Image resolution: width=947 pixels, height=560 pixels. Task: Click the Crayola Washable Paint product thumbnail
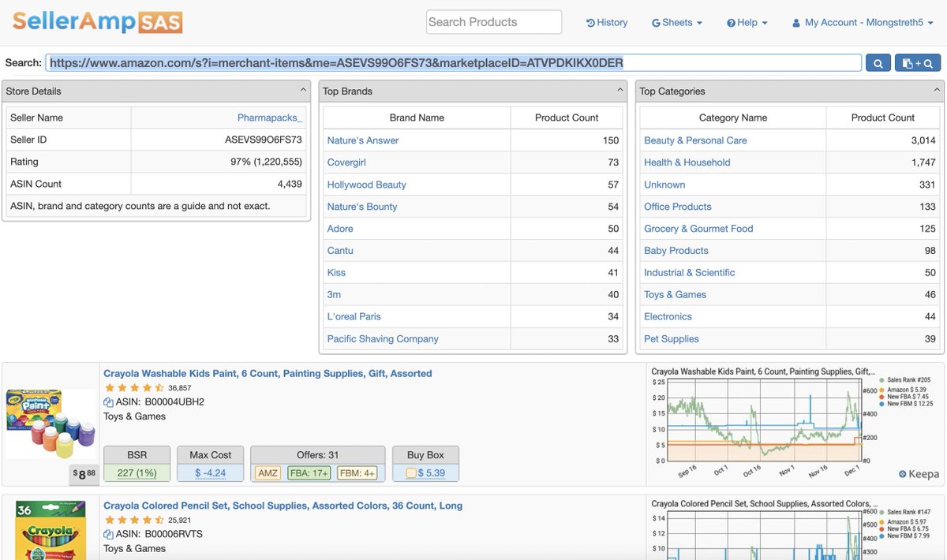click(51, 423)
